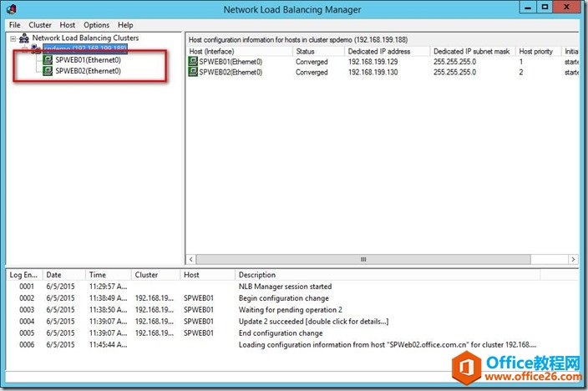Viewport: 588px width, 391px height.
Task: Select log entry 0005 End configuration change
Action: pos(292,333)
